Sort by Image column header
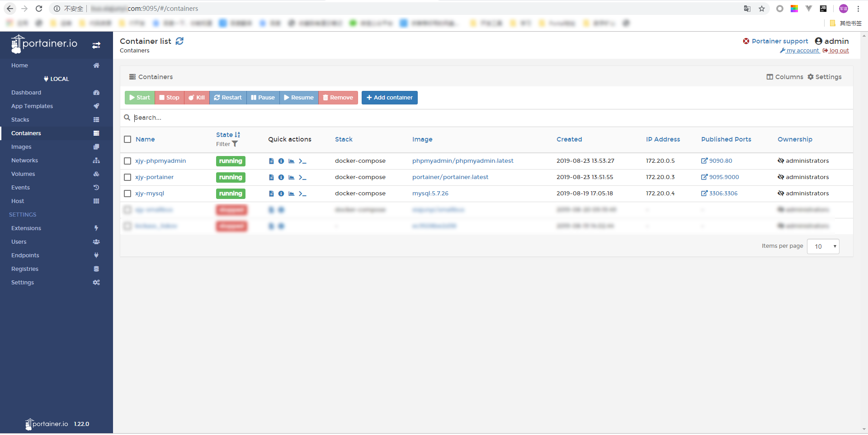 click(422, 139)
